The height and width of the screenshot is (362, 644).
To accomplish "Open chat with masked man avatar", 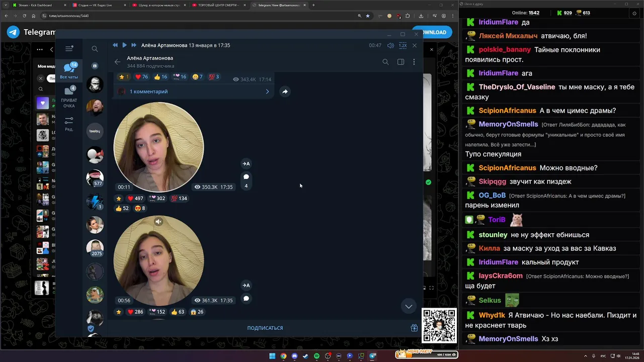I will (x=95, y=84).
